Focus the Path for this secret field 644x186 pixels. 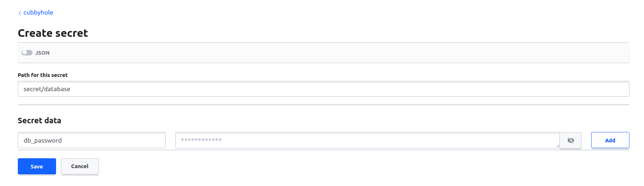click(x=323, y=89)
